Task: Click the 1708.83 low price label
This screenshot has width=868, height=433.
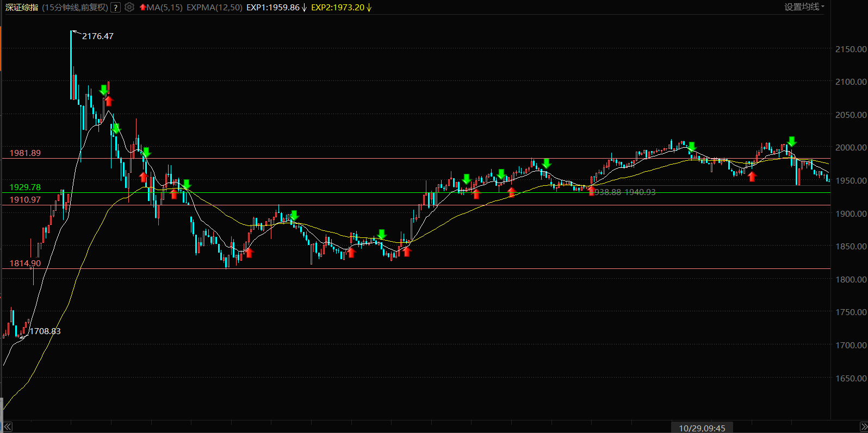Action: (x=45, y=331)
